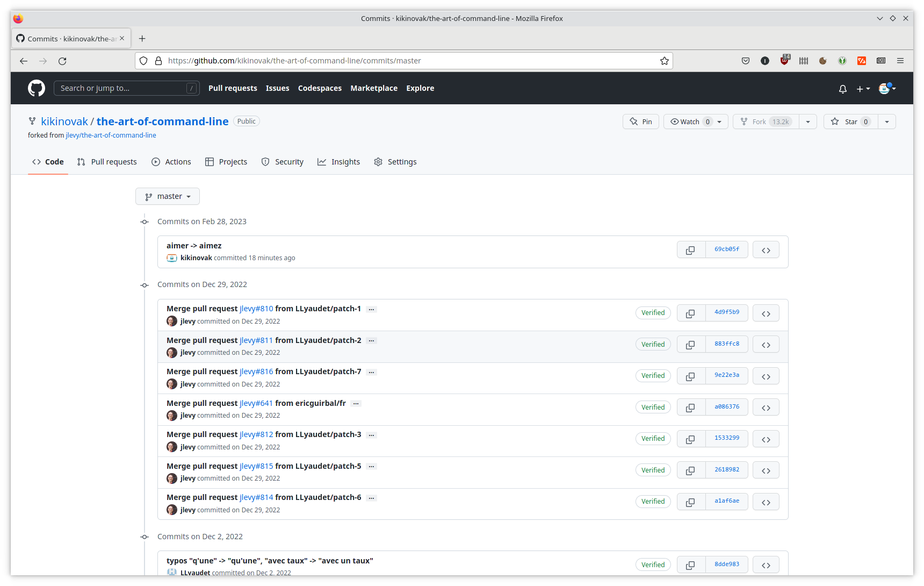Pin the-art-of-command-line repository
Viewport: 924px width, 586px height.
pyautogui.click(x=641, y=122)
